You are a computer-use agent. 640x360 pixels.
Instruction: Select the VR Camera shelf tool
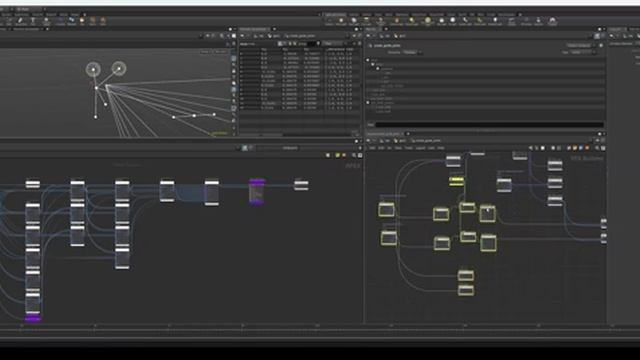click(x=526, y=20)
